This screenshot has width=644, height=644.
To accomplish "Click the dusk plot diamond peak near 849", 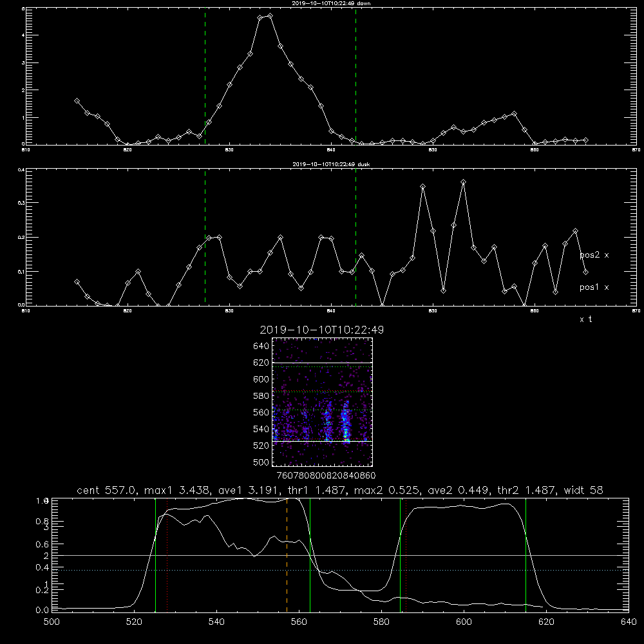I will 422,187.
